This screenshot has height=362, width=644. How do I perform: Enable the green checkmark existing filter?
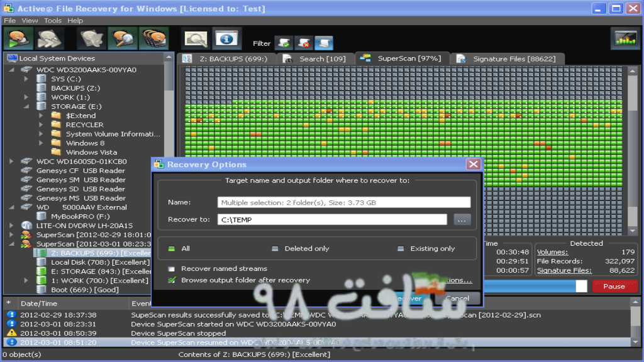point(284,43)
